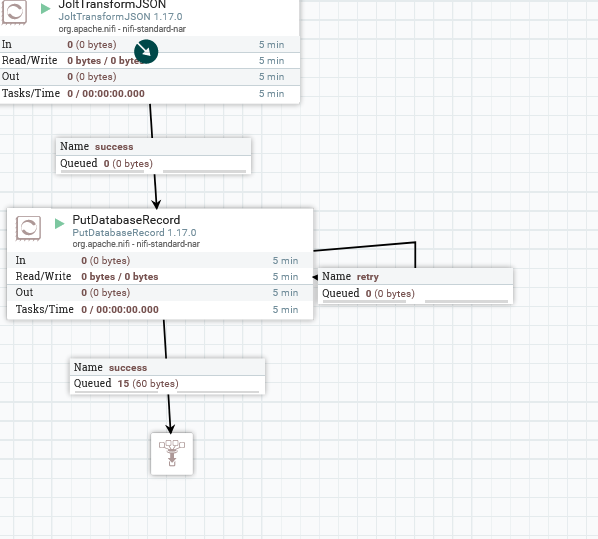Click the arrowhead entering PutDatabaseRecord from above
Viewport: 598px width, 539px height.
tap(156, 204)
